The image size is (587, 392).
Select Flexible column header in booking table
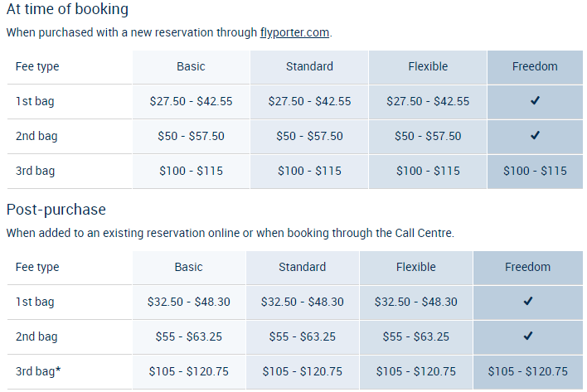[428, 66]
